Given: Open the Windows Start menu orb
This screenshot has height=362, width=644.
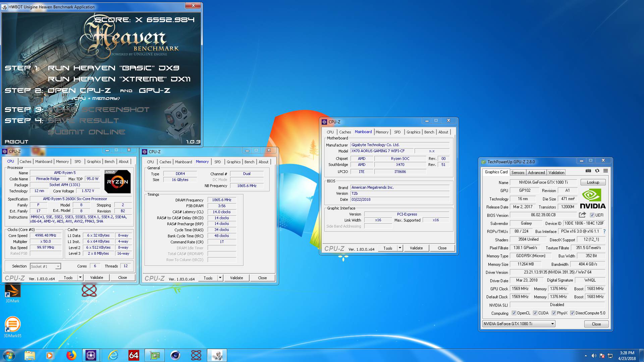Looking at the screenshot, I should click(x=9, y=355).
